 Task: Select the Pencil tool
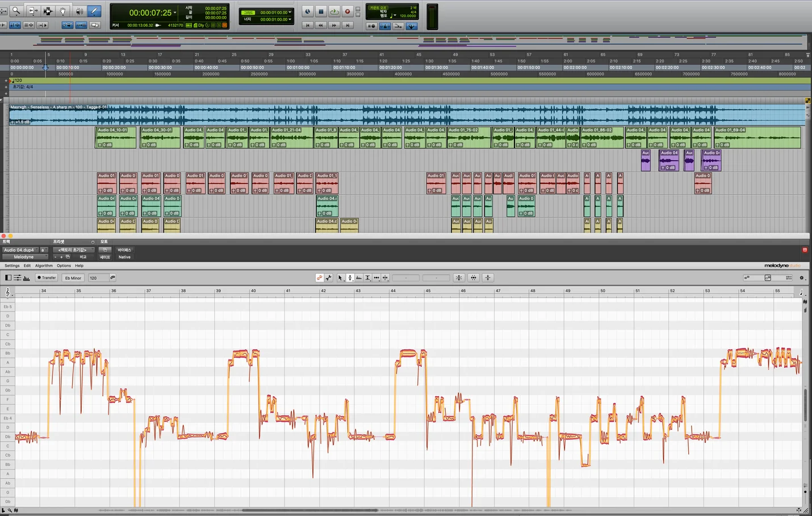[x=94, y=11]
